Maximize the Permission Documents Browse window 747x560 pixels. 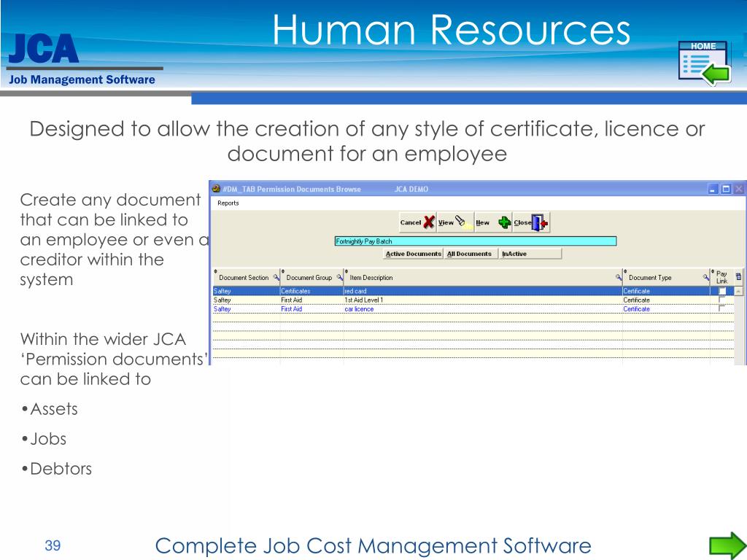click(x=726, y=189)
